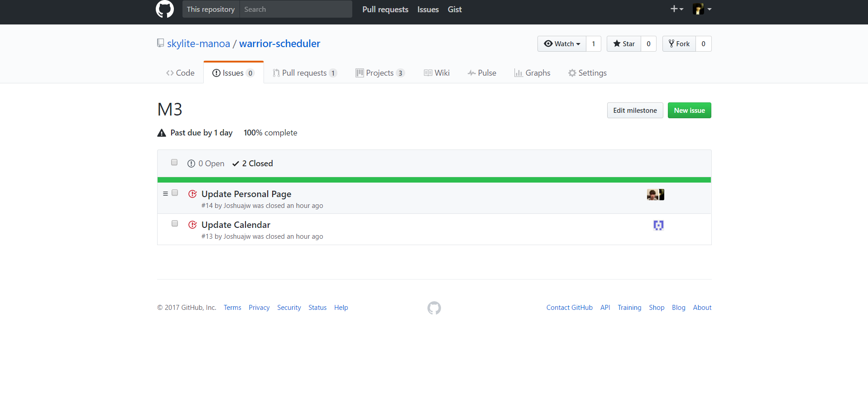Screen dimensions: 868x410
Task: Click the repository book icon beside skylite-manoa
Action: [160, 43]
